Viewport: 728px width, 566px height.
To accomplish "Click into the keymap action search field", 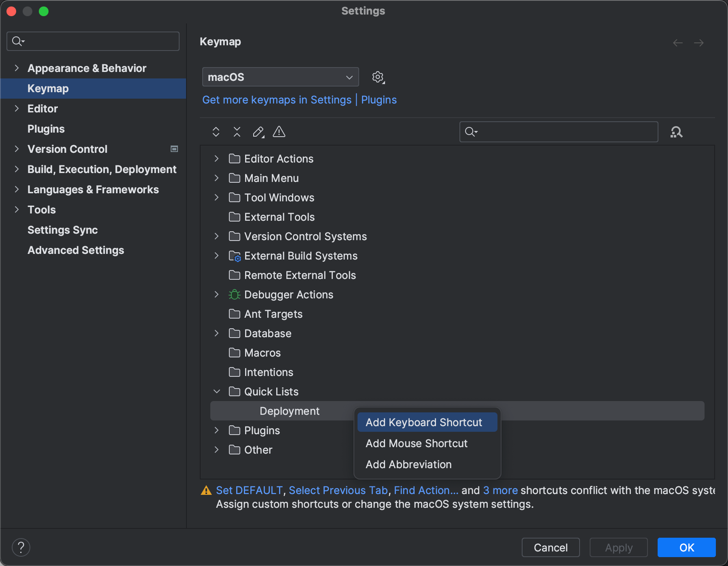I will coord(558,132).
